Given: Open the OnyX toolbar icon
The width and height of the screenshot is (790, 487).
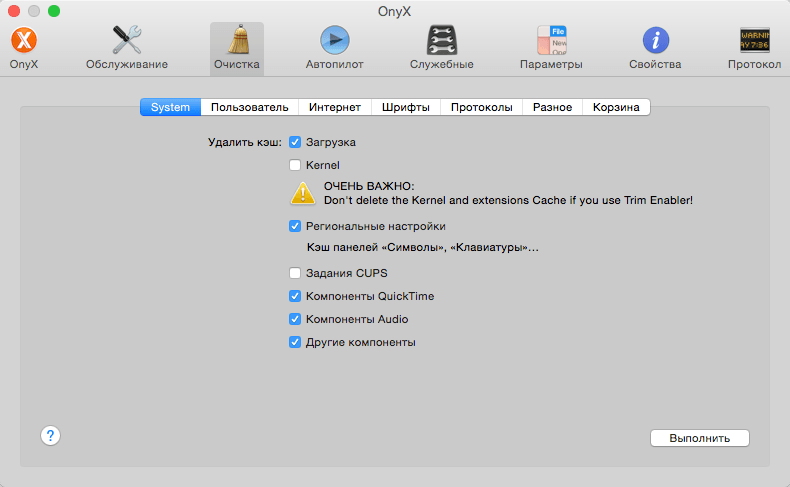Looking at the screenshot, I should coord(24,40).
